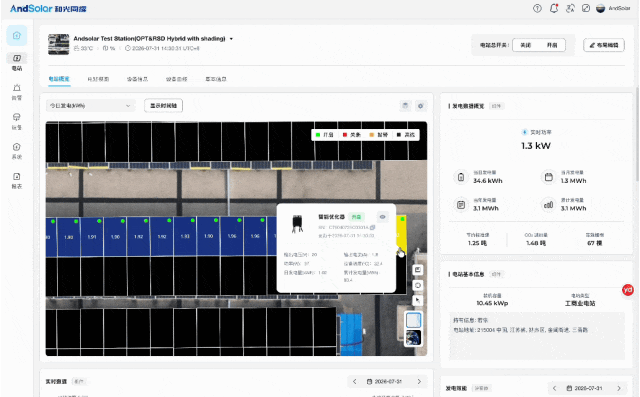The height and width of the screenshot is (397, 640).
Task: Select the solar panel showing 1.91
Action: 92,237
